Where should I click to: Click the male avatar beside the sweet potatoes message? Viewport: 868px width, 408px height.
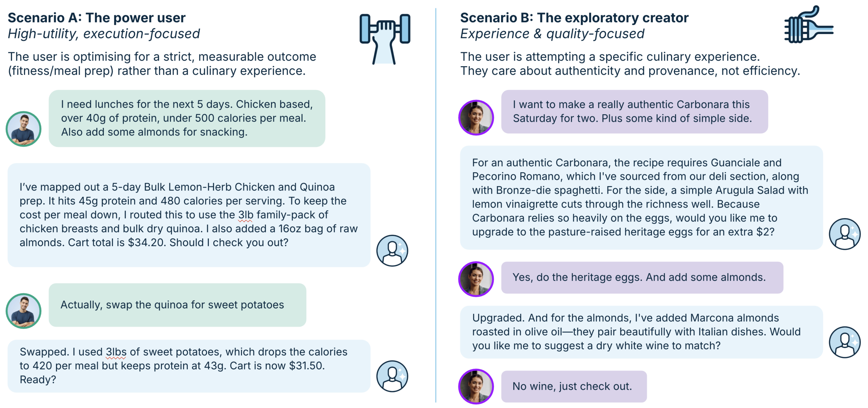(23, 311)
